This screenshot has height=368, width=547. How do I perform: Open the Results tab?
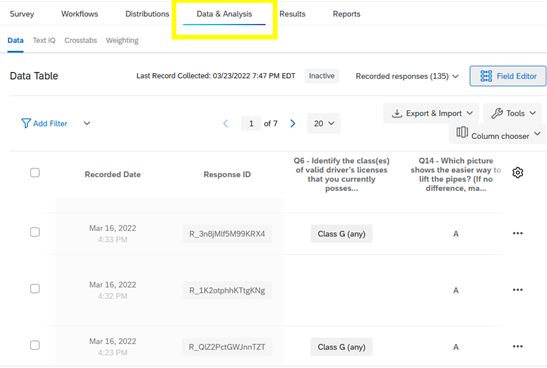coord(292,14)
